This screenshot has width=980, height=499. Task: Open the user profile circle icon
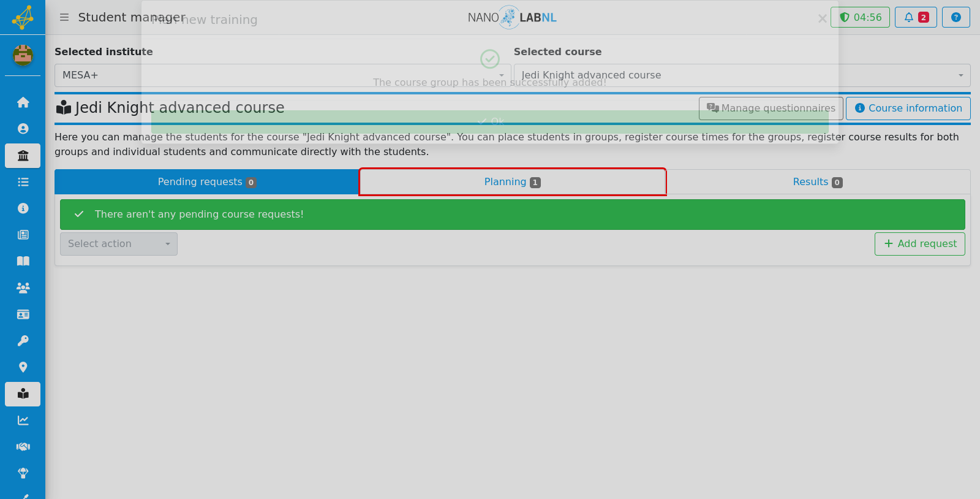(23, 129)
